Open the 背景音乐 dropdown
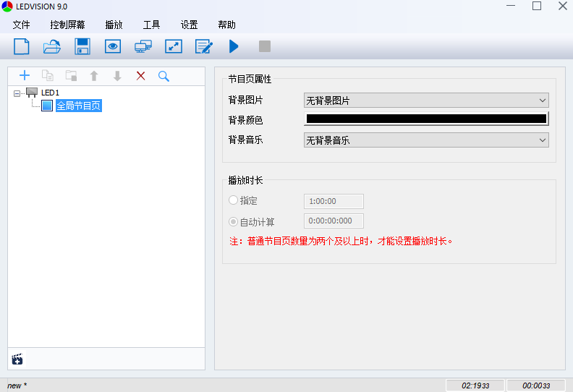This screenshot has height=392, width=573. tap(425, 140)
